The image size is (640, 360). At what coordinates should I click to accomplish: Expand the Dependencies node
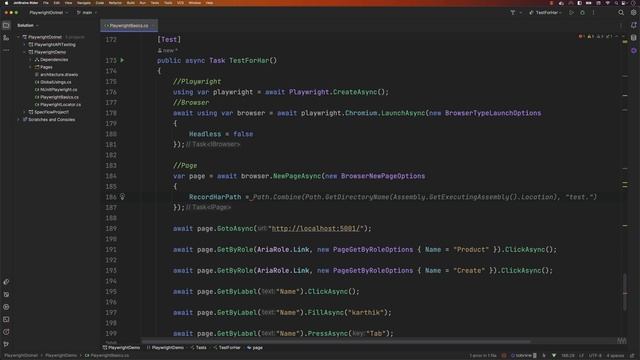30,60
